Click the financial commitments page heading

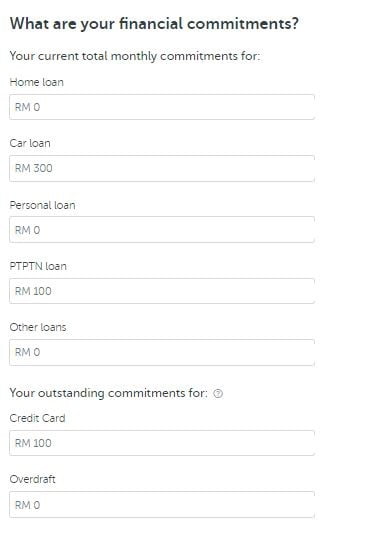pyautogui.click(x=154, y=24)
